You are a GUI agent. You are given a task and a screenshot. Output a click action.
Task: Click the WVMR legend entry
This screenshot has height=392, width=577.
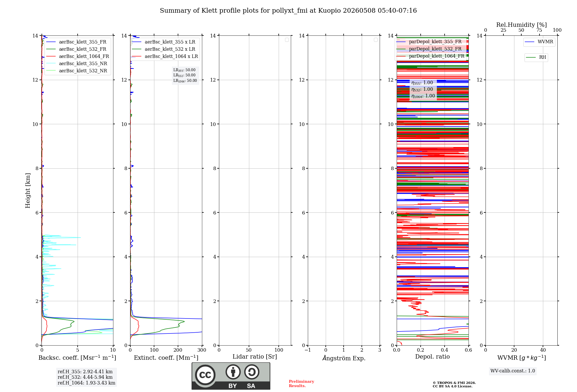539,42
